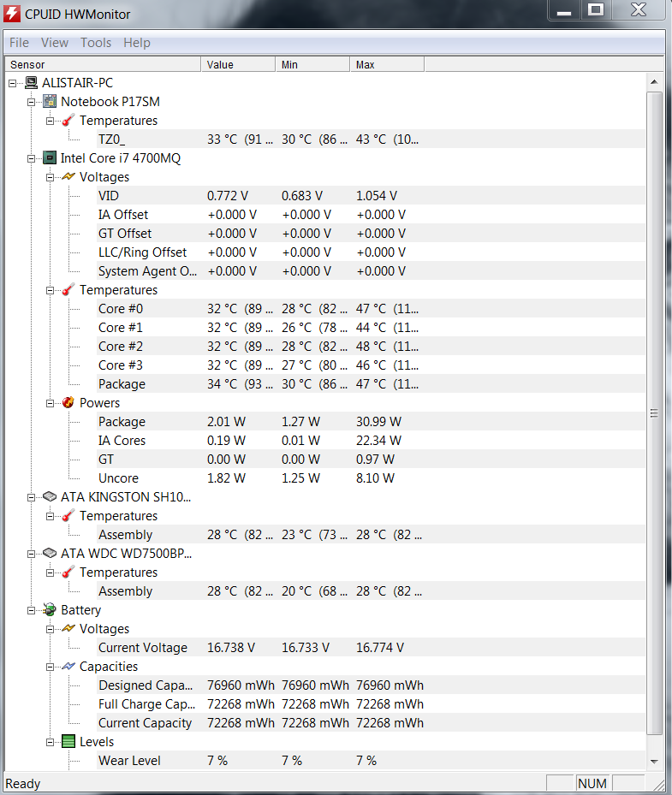Image resolution: width=672 pixels, height=795 pixels.
Task: Select the Notebook P17SM motherboard icon
Action: point(50,101)
